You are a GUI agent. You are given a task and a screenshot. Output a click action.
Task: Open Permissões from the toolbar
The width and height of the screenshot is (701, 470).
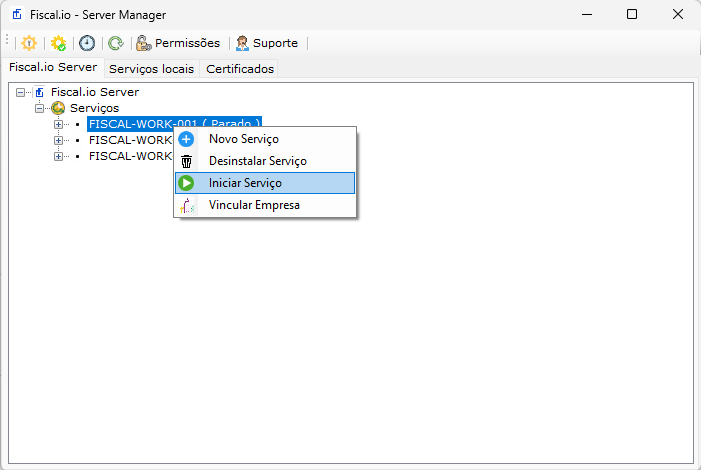pos(178,43)
